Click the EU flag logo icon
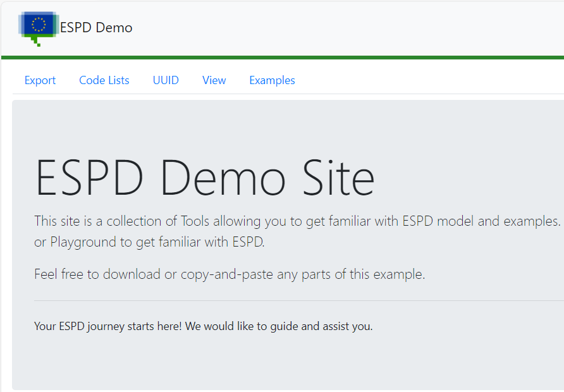Screen dimensions: 564x392 (x=39, y=27)
